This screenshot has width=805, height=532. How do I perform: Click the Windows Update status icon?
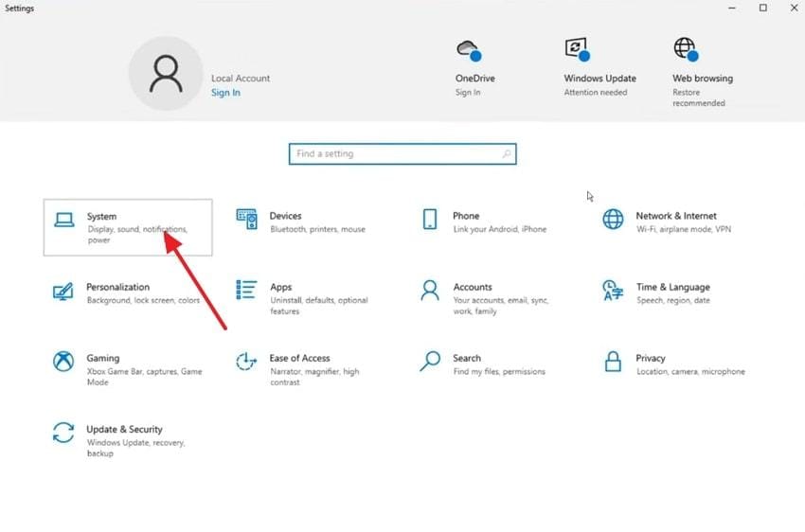coord(577,49)
